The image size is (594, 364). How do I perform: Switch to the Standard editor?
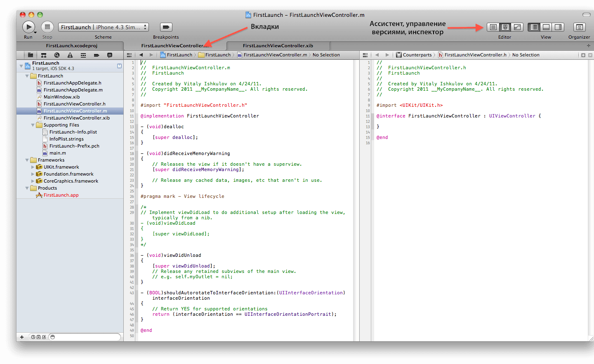pos(493,27)
